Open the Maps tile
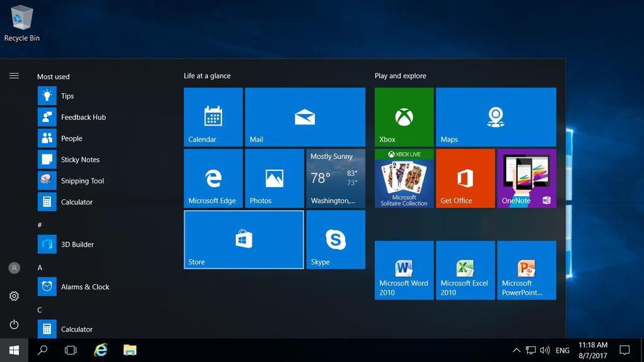The height and width of the screenshot is (362, 644). 496,117
